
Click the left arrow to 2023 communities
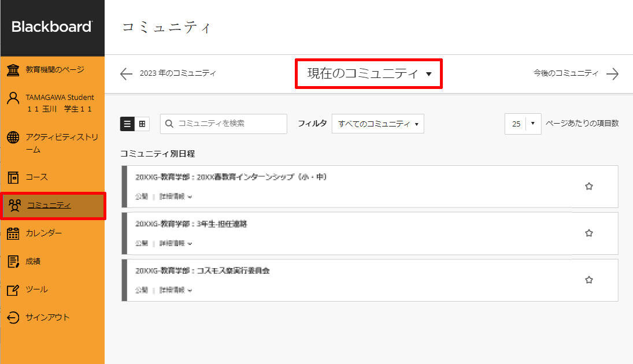[127, 74]
